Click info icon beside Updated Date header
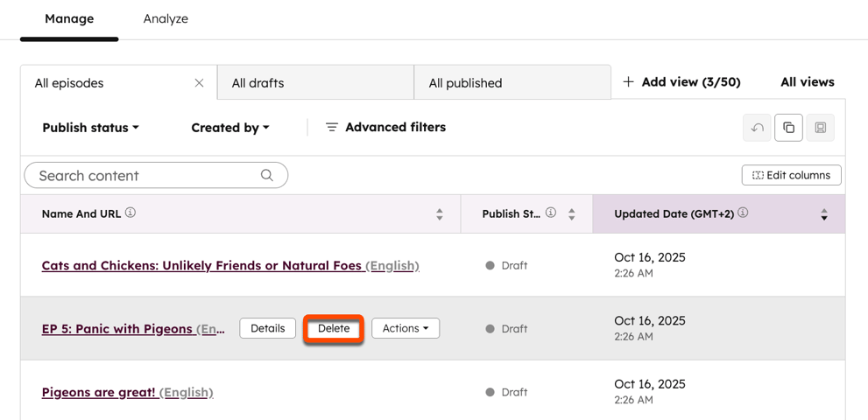 (x=743, y=213)
